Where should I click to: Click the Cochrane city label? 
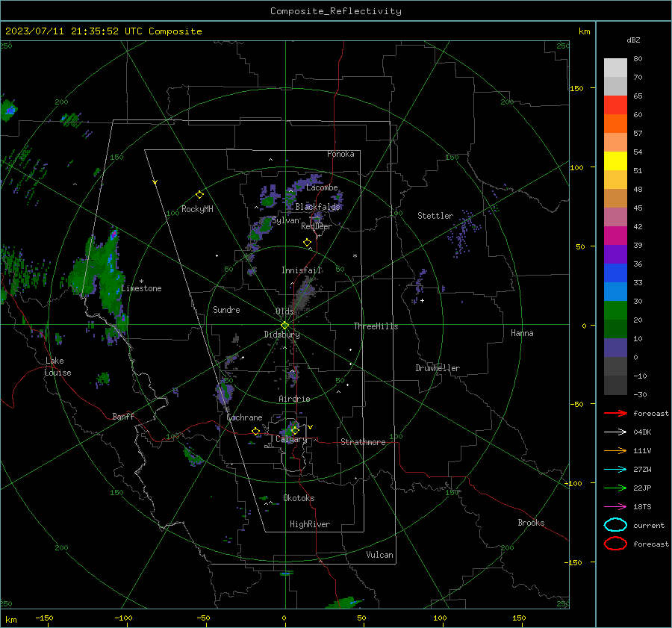[x=244, y=417]
